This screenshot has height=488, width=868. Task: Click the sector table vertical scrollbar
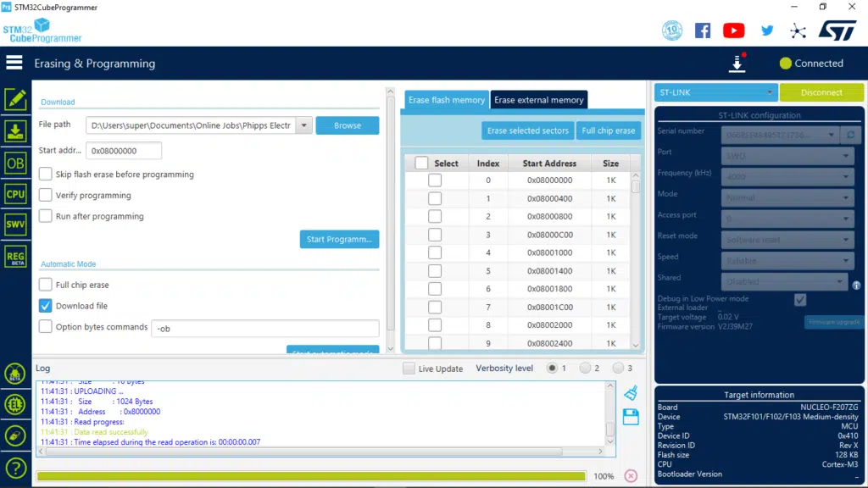pyautogui.click(x=636, y=260)
